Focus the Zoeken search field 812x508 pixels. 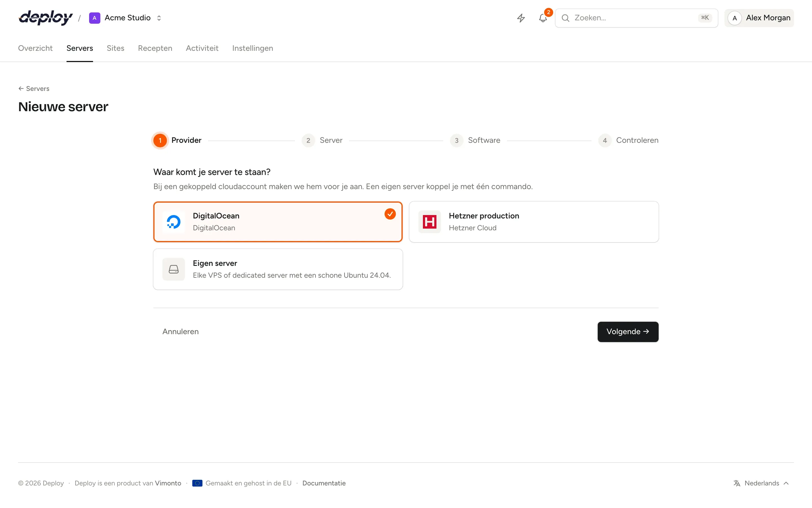pyautogui.click(x=636, y=18)
